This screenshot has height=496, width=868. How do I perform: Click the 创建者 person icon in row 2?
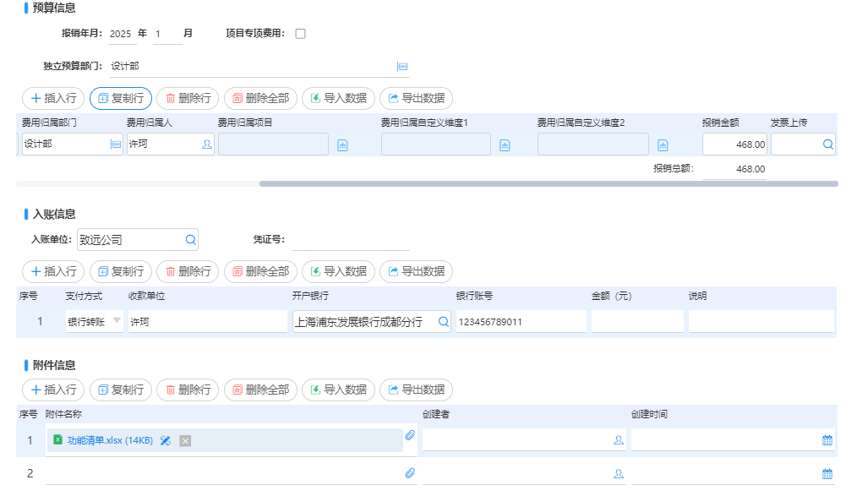pyautogui.click(x=619, y=474)
